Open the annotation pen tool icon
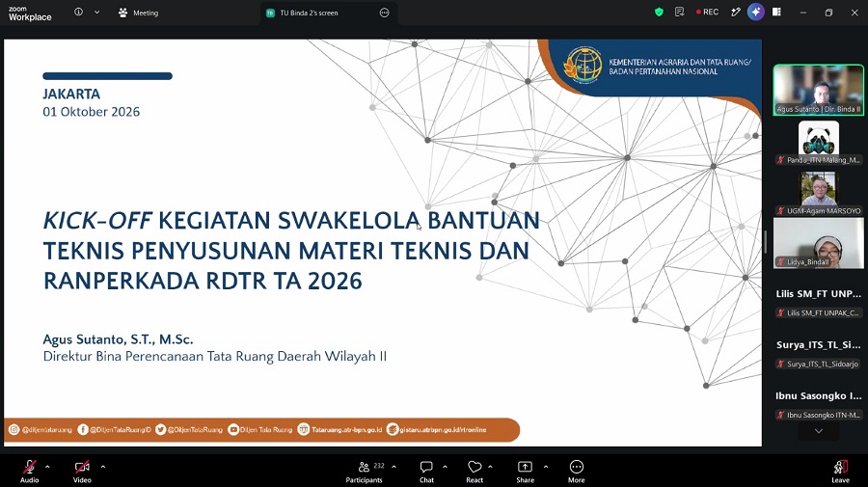 pos(735,13)
